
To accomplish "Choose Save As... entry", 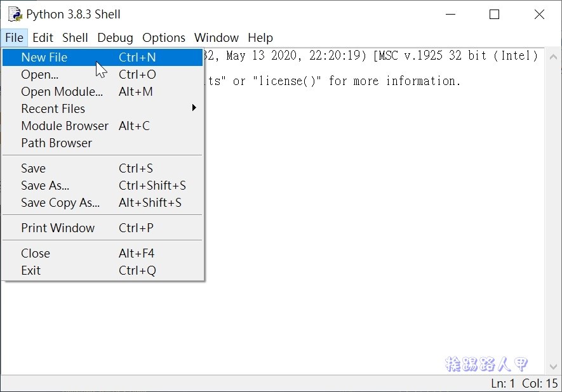I will pyautogui.click(x=102, y=185).
